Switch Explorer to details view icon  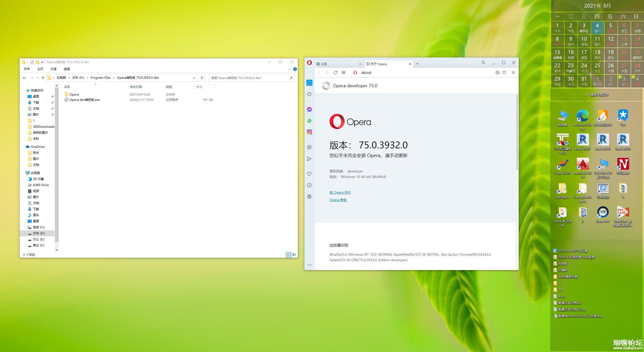289,255
